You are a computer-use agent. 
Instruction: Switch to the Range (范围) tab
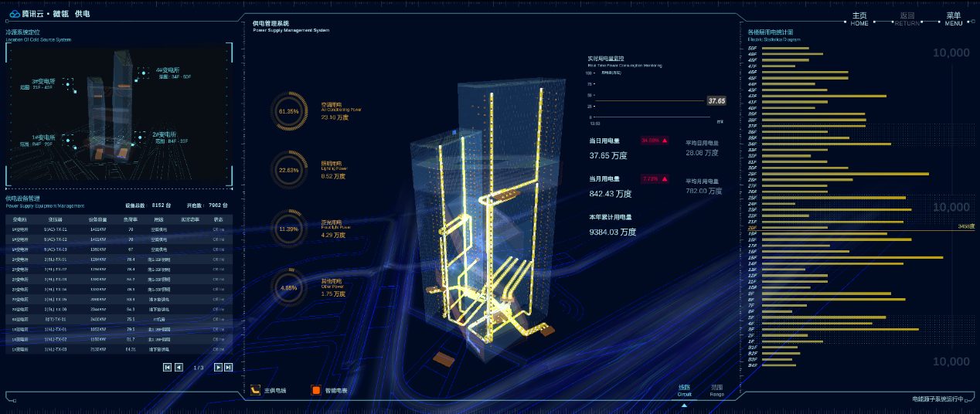click(x=716, y=390)
